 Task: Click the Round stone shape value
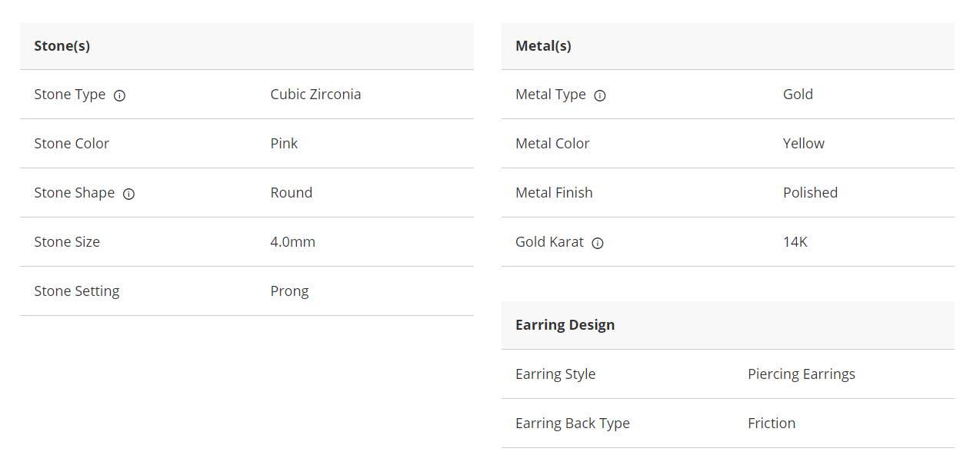pyautogui.click(x=291, y=193)
